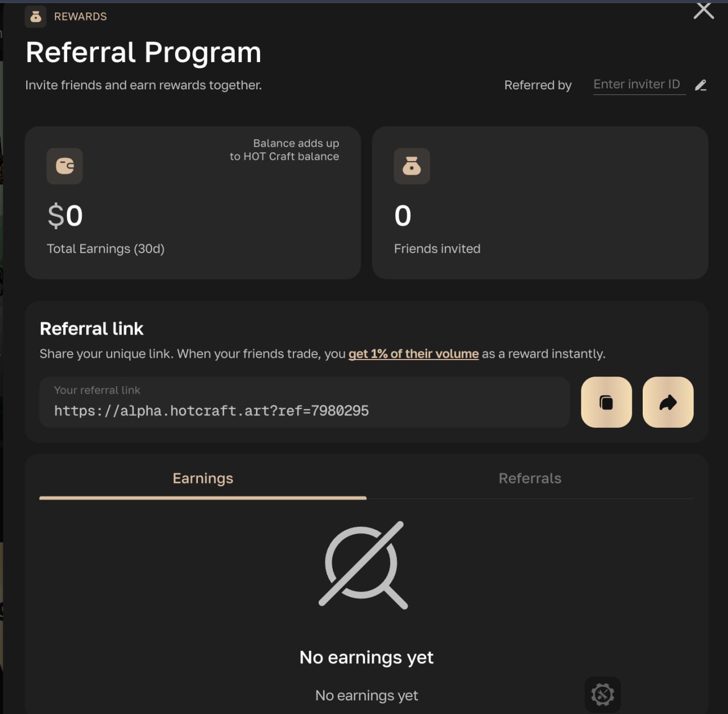The image size is (728, 714).
Task: Click the $0 Total Earnings value
Action: 65,216
